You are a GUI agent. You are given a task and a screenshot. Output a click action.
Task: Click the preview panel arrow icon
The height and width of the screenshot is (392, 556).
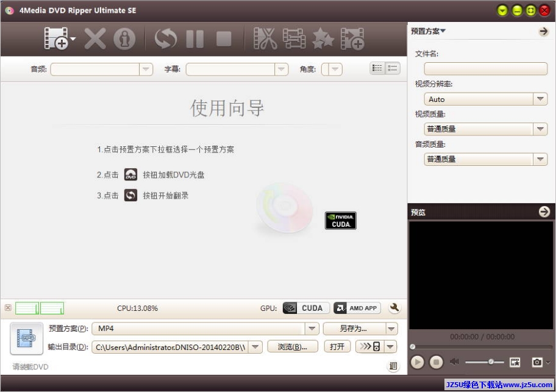click(544, 212)
